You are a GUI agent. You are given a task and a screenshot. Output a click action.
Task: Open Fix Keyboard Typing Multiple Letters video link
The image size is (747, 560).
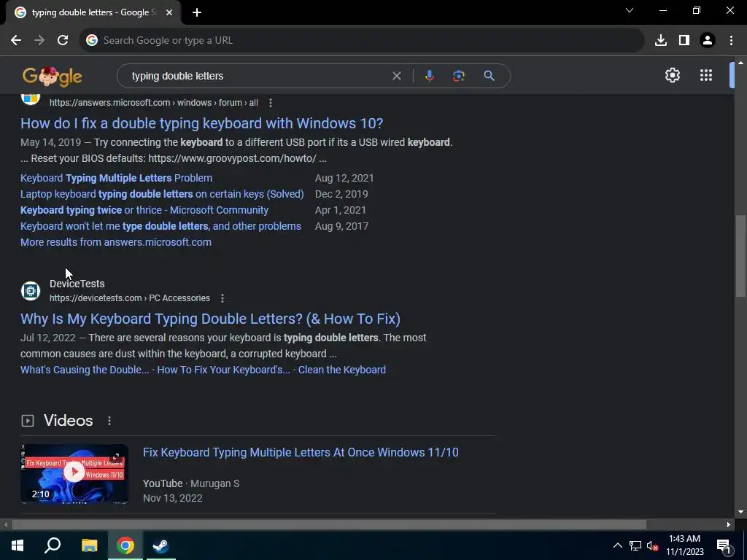coord(301,452)
